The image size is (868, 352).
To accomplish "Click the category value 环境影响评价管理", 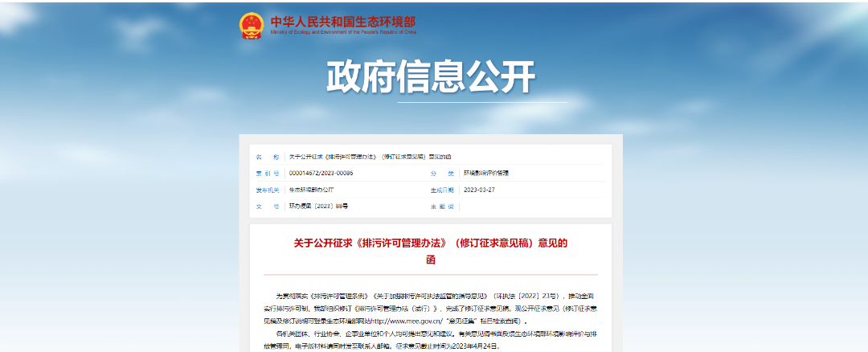I will [486, 173].
